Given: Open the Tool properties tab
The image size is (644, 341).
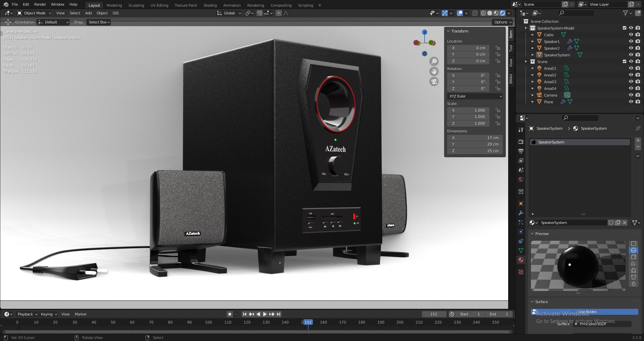Looking at the screenshot, I should click(521, 130).
